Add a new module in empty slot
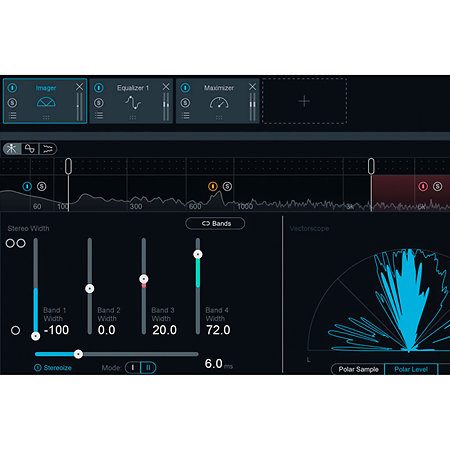Image resolution: width=450 pixels, height=450 pixels. [304, 101]
